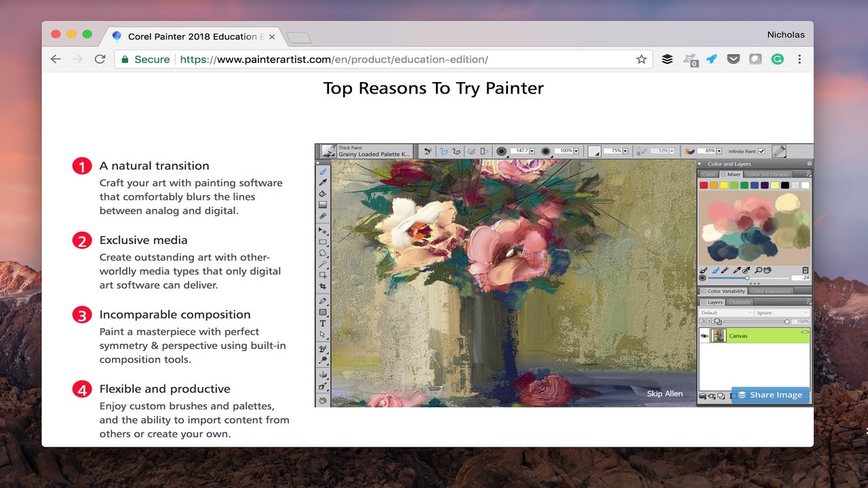Select the Sample Color tool in the Mixer
The image size is (868, 488).
point(736,270)
